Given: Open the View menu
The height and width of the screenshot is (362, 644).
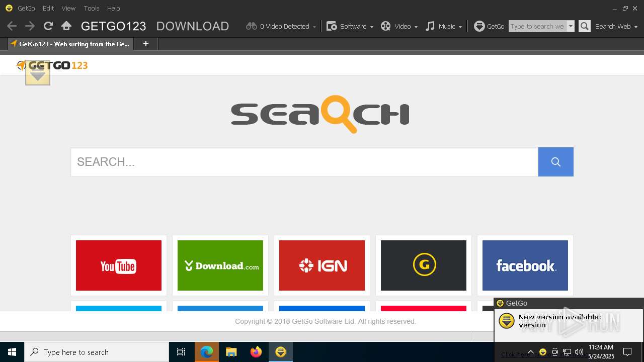Looking at the screenshot, I should [x=68, y=8].
